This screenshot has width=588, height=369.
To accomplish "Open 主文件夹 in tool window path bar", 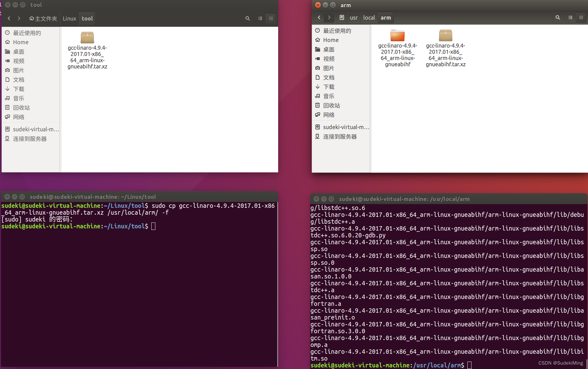I will point(43,18).
